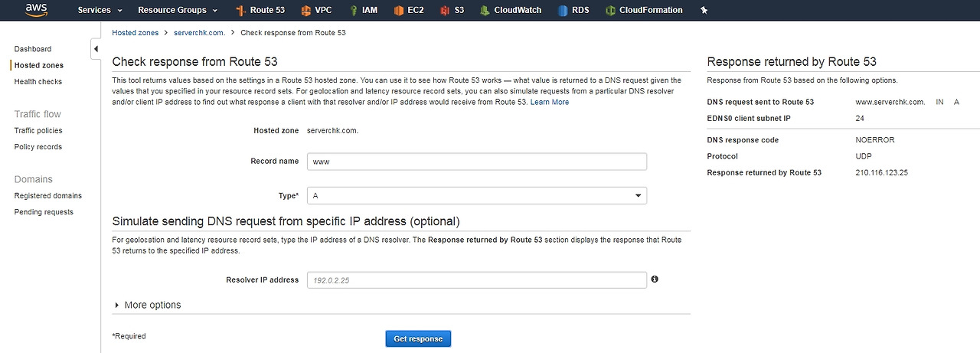
Task: Collapse the left navigation panel arrow
Action: pyautogui.click(x=96, y=49)
